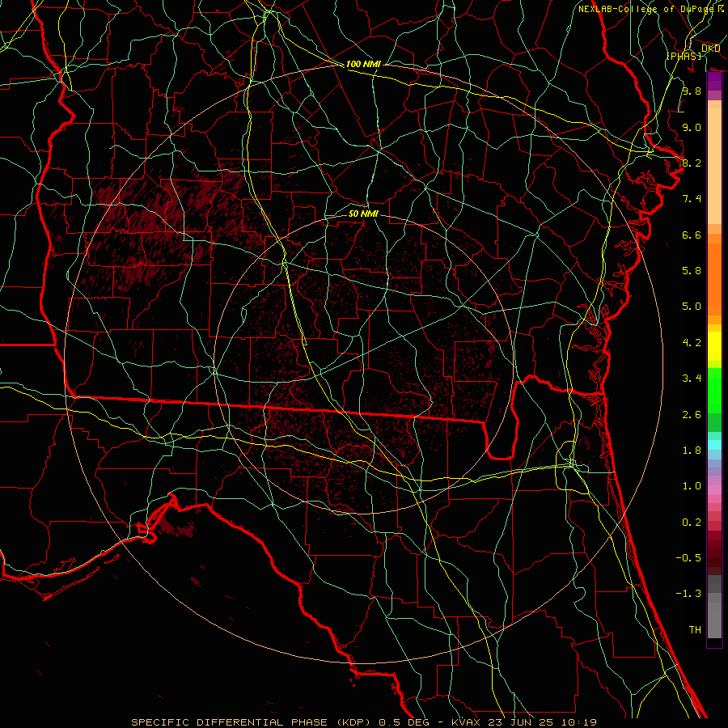
Task: Click the 50 NMI range ring label
Action: pyautogui.click(x=363, y=214)
